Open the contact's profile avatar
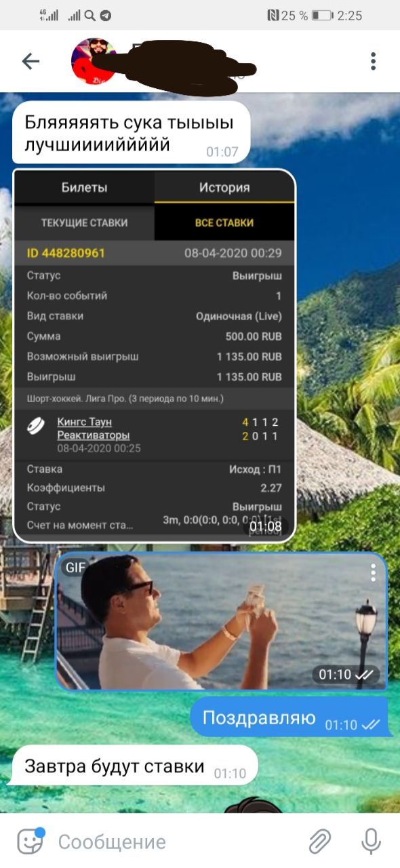The height and width of the screenshot is (868, 400). tap(94, 62)
